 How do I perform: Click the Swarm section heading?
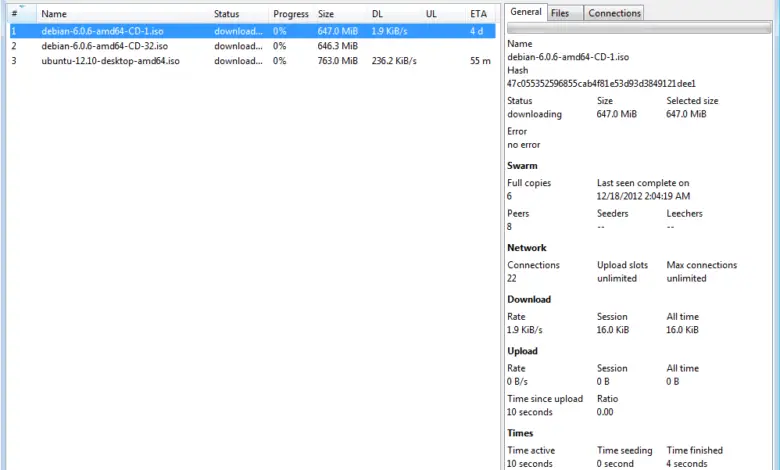tap(522, 166)
